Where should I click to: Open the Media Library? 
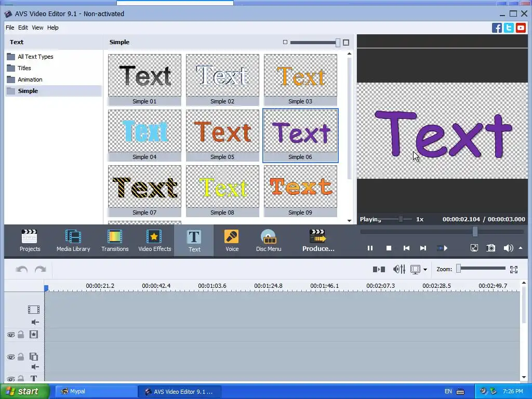(x=73, y=241)
